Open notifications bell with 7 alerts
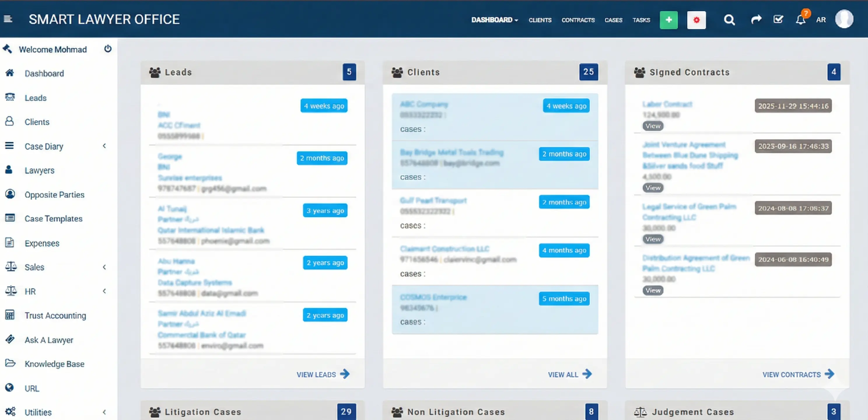 point(801,20)
